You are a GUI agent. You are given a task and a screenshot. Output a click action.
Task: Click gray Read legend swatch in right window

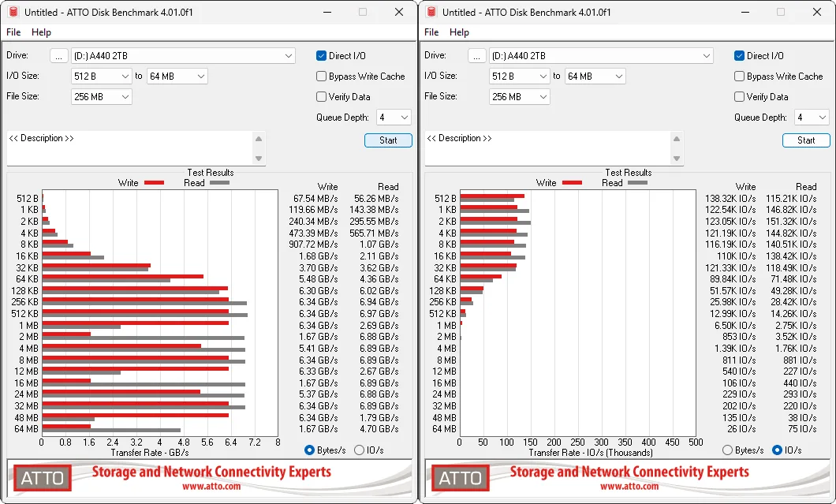point(638,183)
